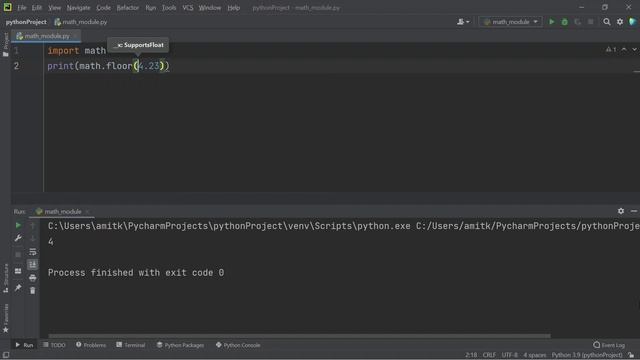Open the File menu
The height and width of the screenshot is (360, 640).
pos(22,8)
